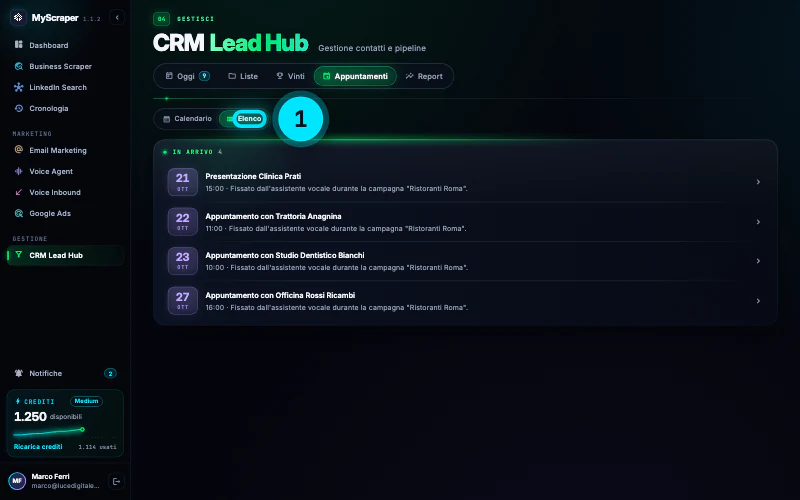Image resolution: width=800 pixels, height=500 pixels.
Task: Click the MF user avatar
Action: (x=17, y=481)
